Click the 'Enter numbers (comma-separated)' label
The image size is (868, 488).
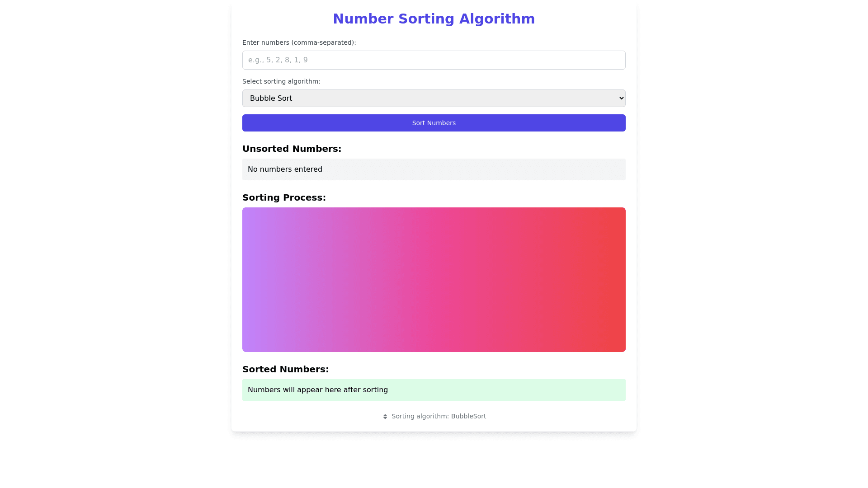coord(299,42)
